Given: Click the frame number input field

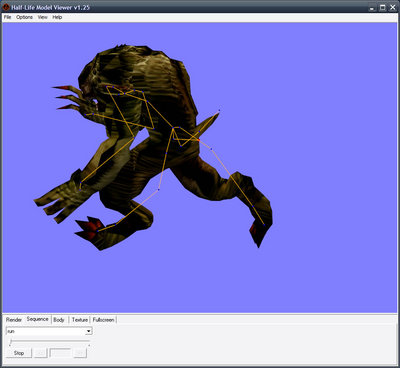Looking at the screenshot, I should (60, 353).
